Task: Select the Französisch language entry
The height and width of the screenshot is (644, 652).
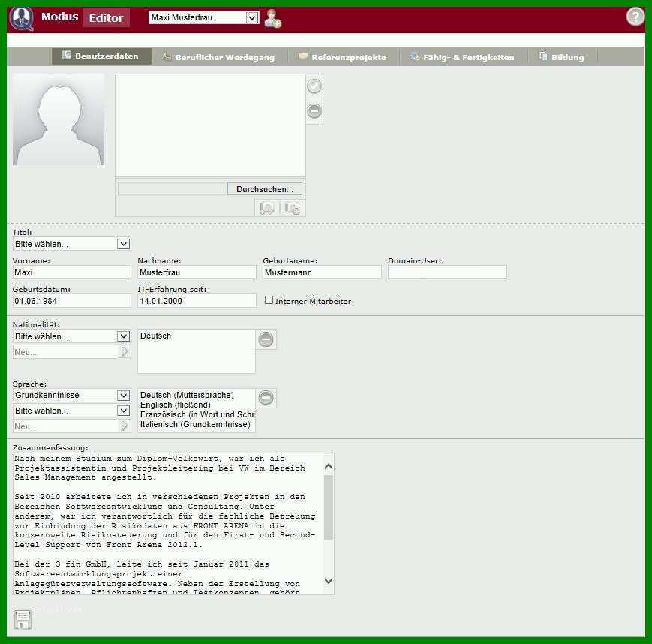Action: click(x=197, y=415)
